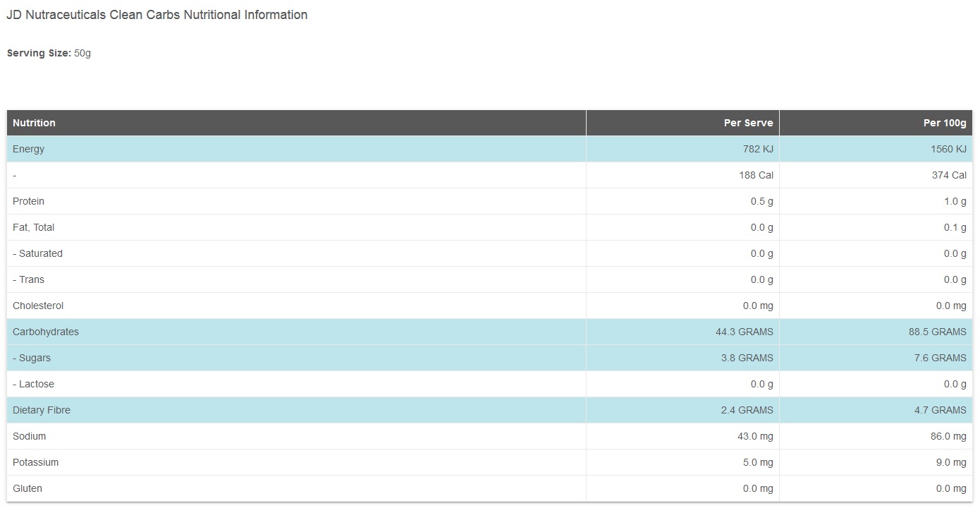The width and height of the screenshot is (980, 513).
Task: Click the 0.5 g protein value
Action: tap(761, 201)
